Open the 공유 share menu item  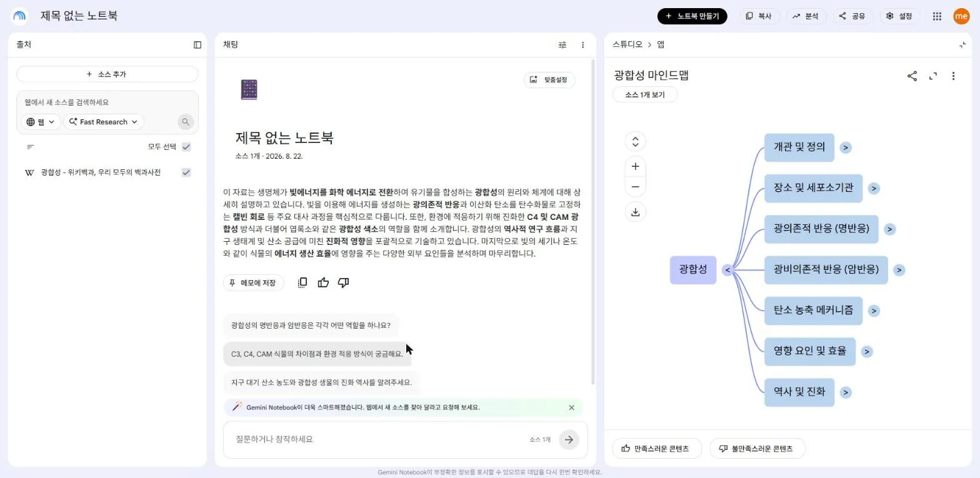852,16
